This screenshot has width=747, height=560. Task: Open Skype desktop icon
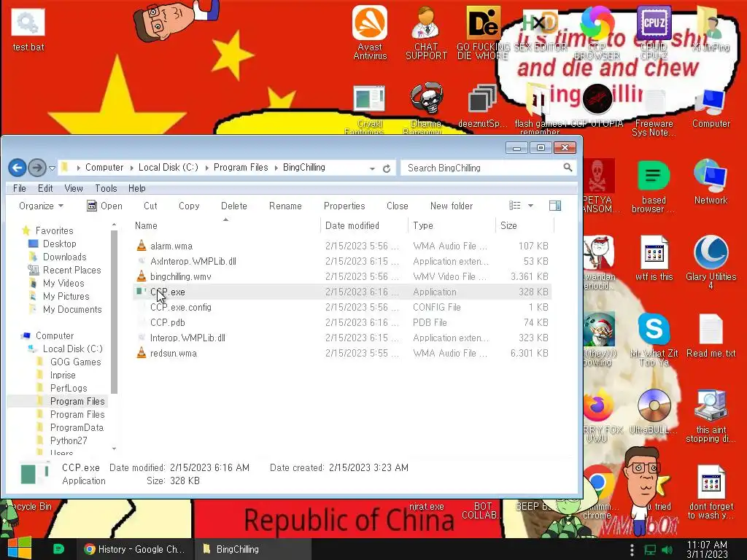click(x=654, y=339)
